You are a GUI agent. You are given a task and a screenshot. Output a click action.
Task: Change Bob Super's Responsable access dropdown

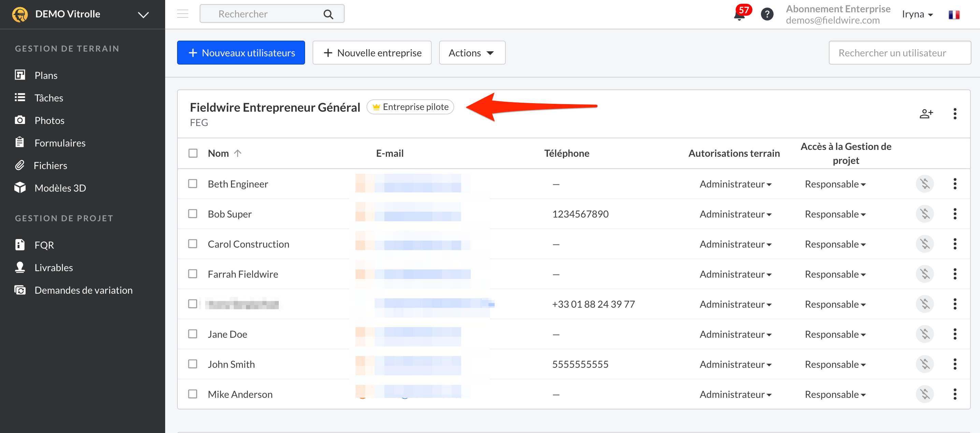[835, 214]
